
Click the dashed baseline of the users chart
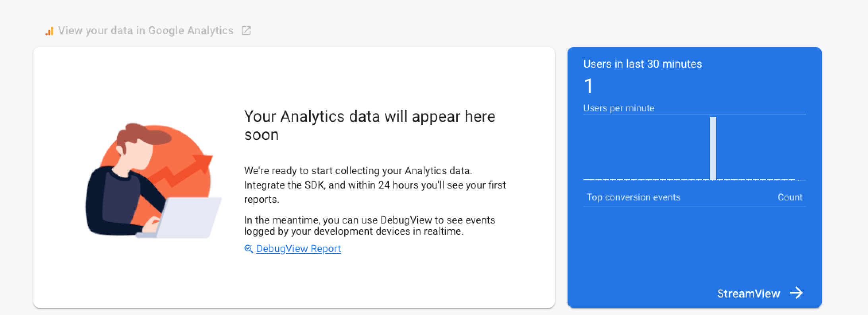pos(644,180)
